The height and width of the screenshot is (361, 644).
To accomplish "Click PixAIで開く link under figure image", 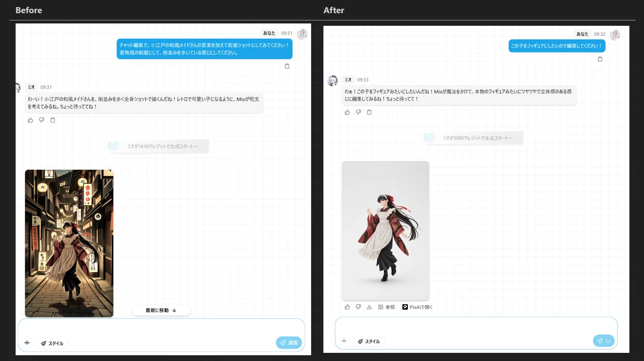I will click(418, 307).
